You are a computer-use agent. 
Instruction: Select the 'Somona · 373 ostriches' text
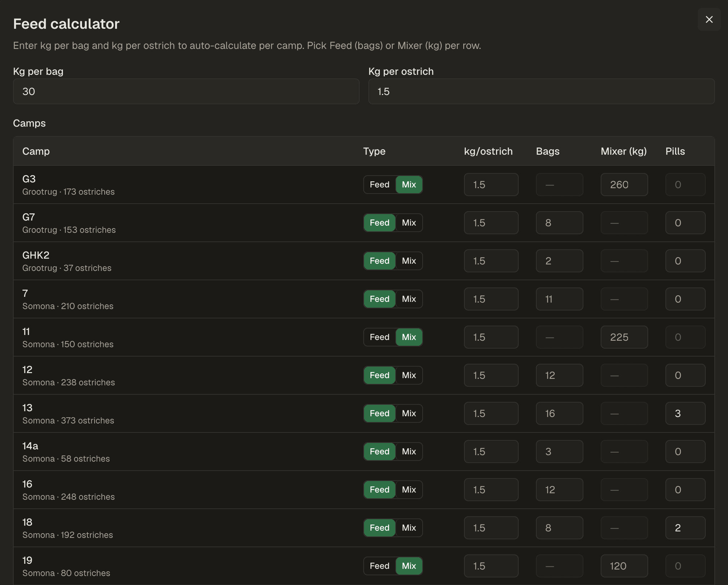tap(68, 421)
